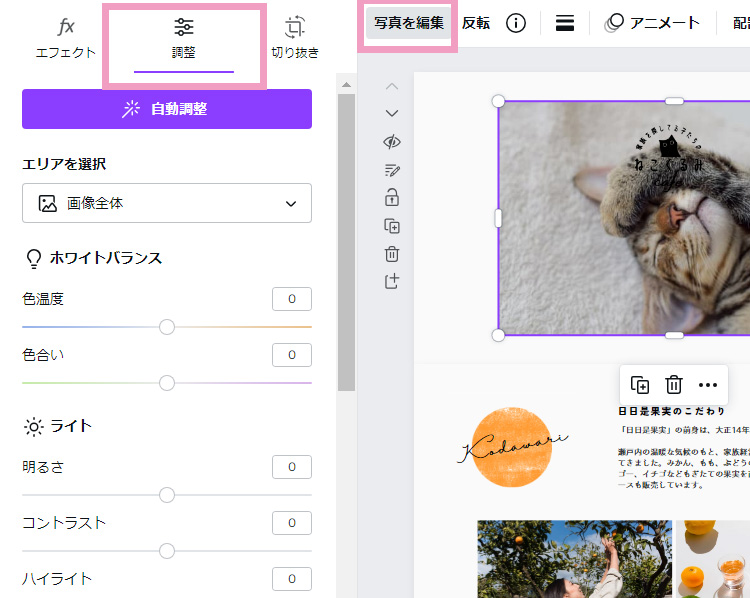Toggle the page lock icon

[x=392, y=197]
